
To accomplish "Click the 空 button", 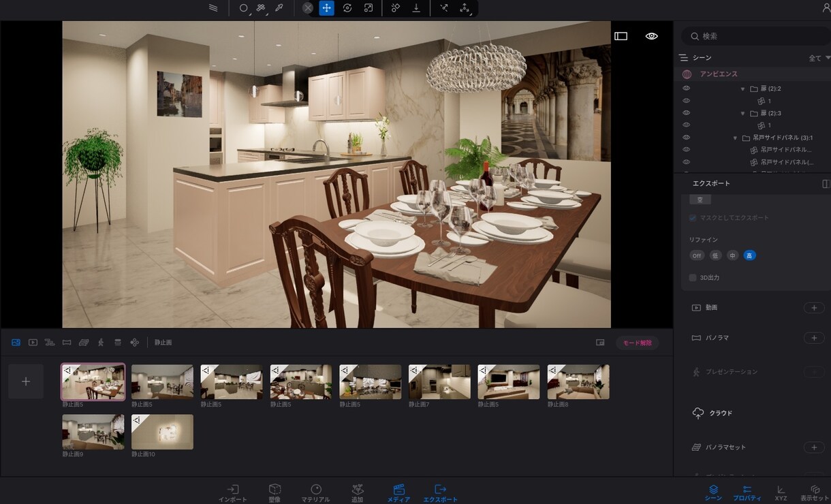I will click(700, 200).
